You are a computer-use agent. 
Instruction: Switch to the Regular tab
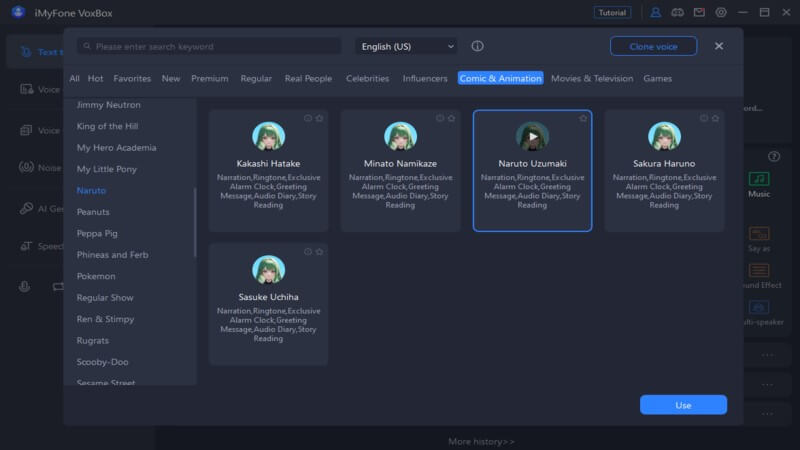point(256,79)
